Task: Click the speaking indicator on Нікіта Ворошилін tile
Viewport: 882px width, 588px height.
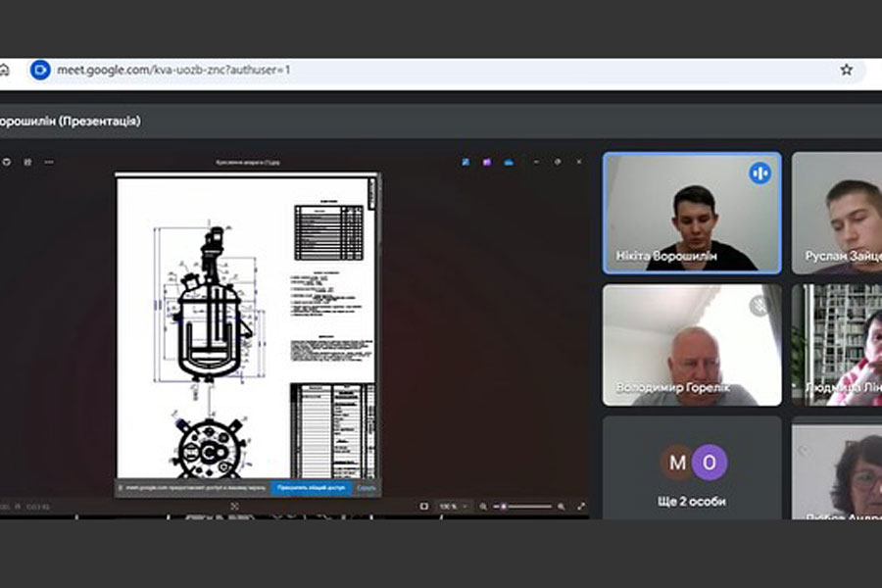Action: (759, 173)
